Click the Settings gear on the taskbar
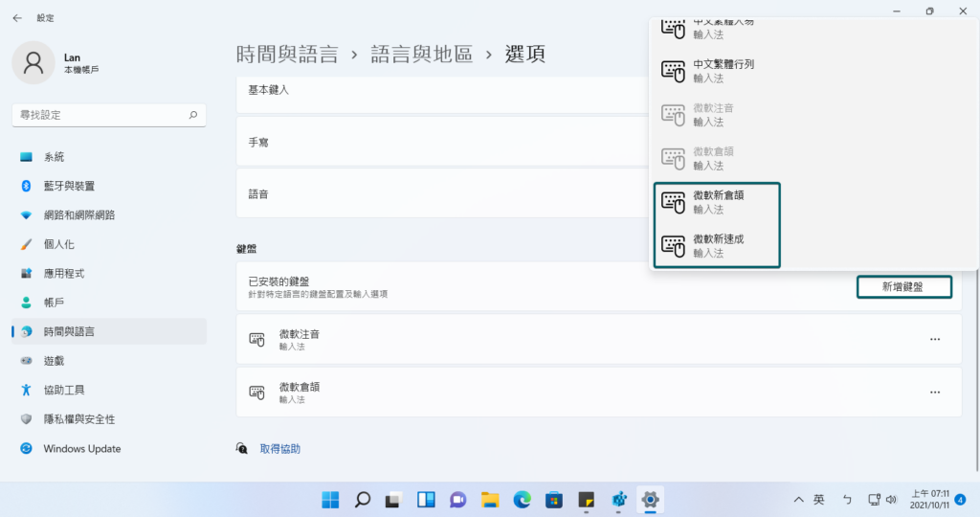This screenshot has height=517, width=980. pyautogui.click(x=650, y=500)
